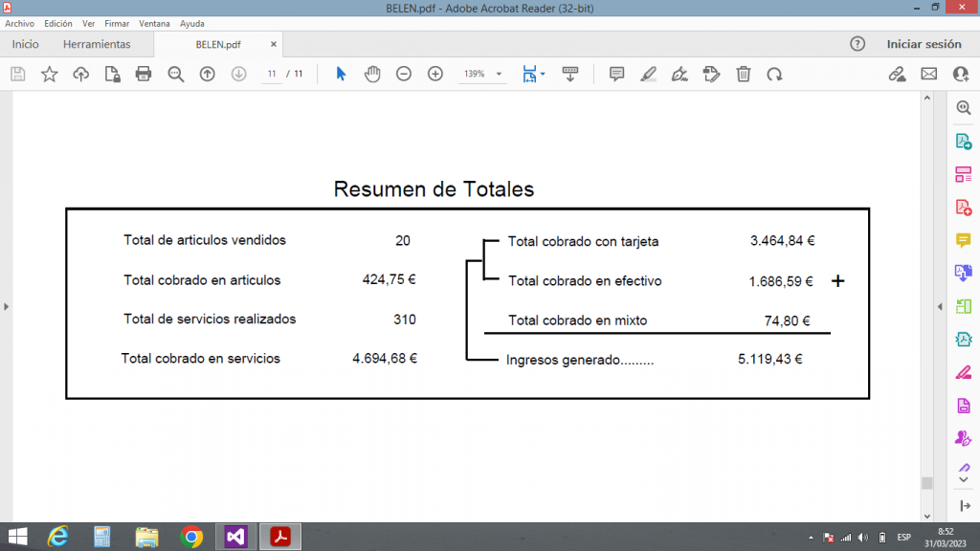This screenshot has width=980, height=551.
Task: Open Find with the magnifier icon
Action: click(x=176, y=74)
